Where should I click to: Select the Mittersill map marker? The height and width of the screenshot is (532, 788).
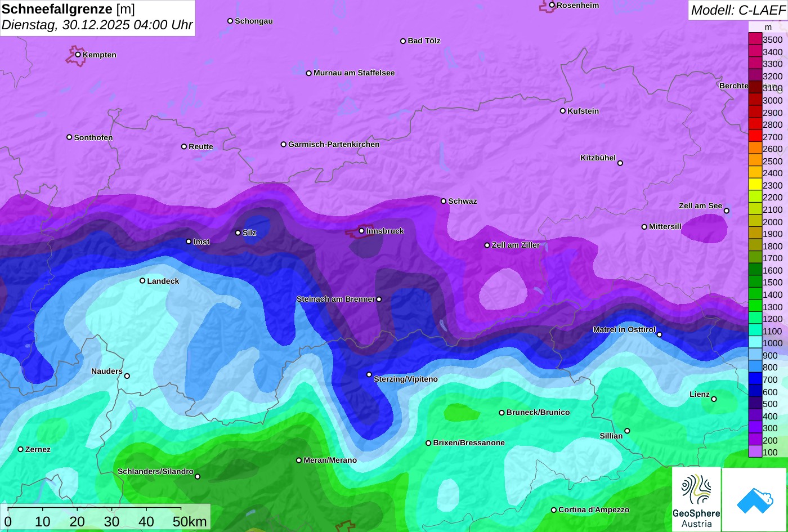[644, 227]
